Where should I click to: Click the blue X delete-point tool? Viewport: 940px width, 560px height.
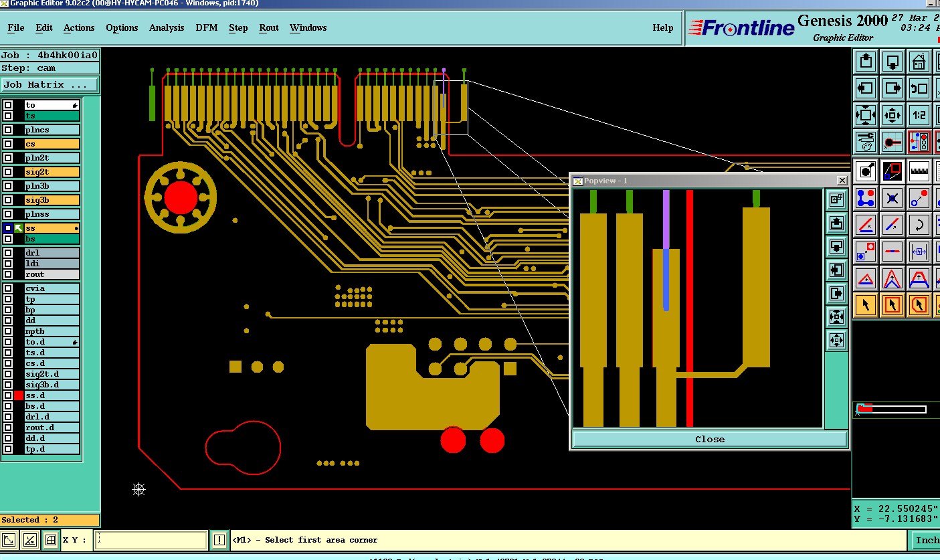pyautogui.click(x=892, y=198)
